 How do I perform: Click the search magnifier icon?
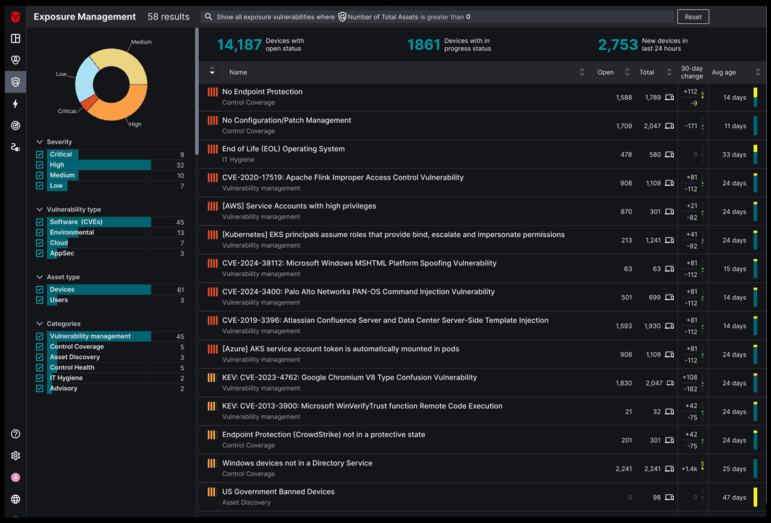click(207, 17)
